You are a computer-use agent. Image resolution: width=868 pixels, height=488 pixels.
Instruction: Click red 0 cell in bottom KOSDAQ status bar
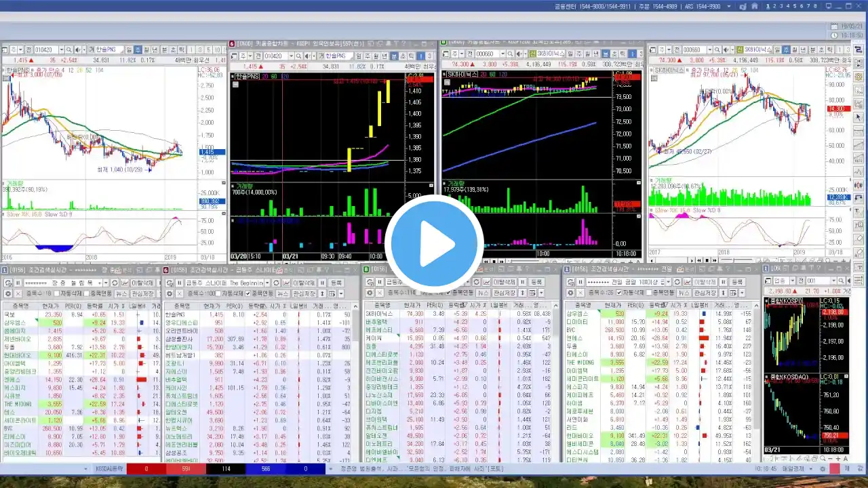(146, 468)
